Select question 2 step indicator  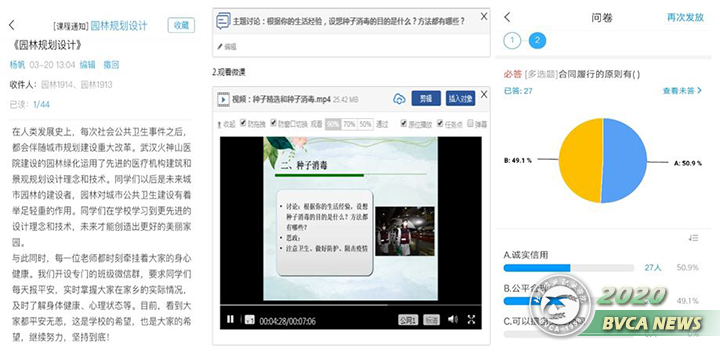coord(537,41)
